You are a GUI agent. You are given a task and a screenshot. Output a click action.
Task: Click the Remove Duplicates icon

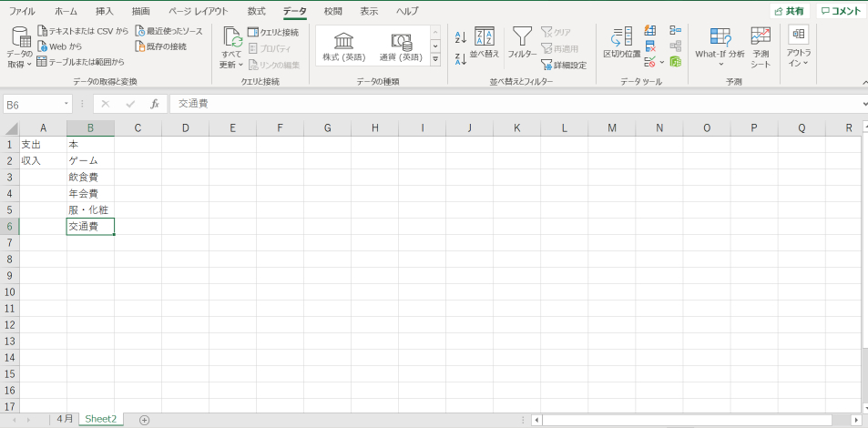click(x=650, y=46)
